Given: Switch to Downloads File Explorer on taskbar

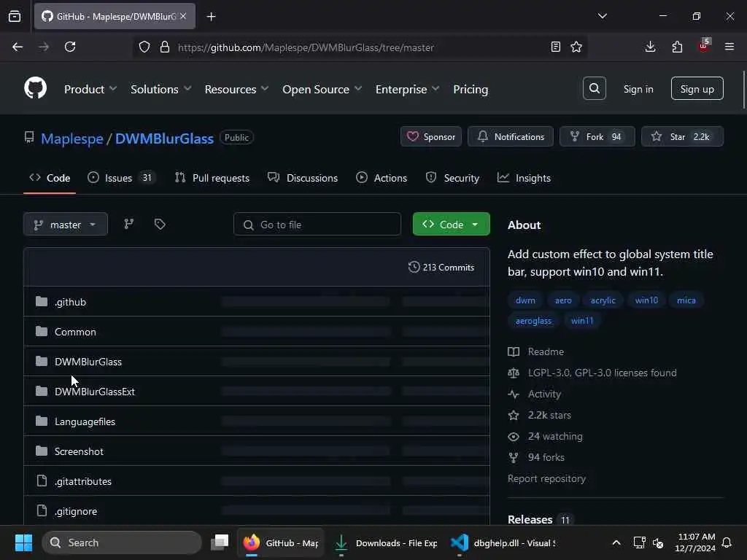Looking at the screenshot, I should tap(387, 542).
